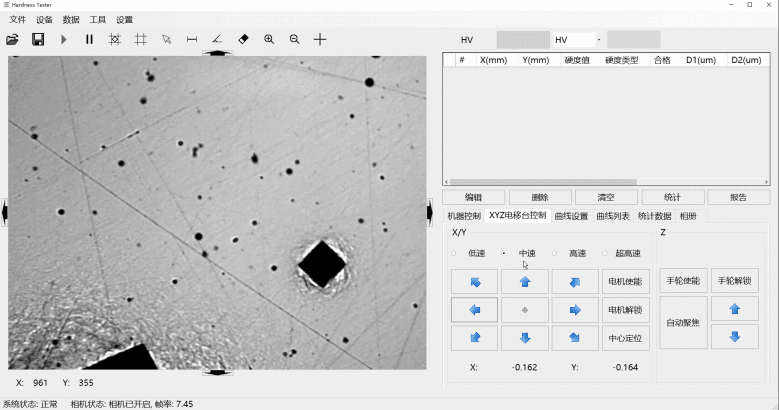Click the save disk icon in toolbar
Screen dimensions: 779x410
[x=38, y=39]
